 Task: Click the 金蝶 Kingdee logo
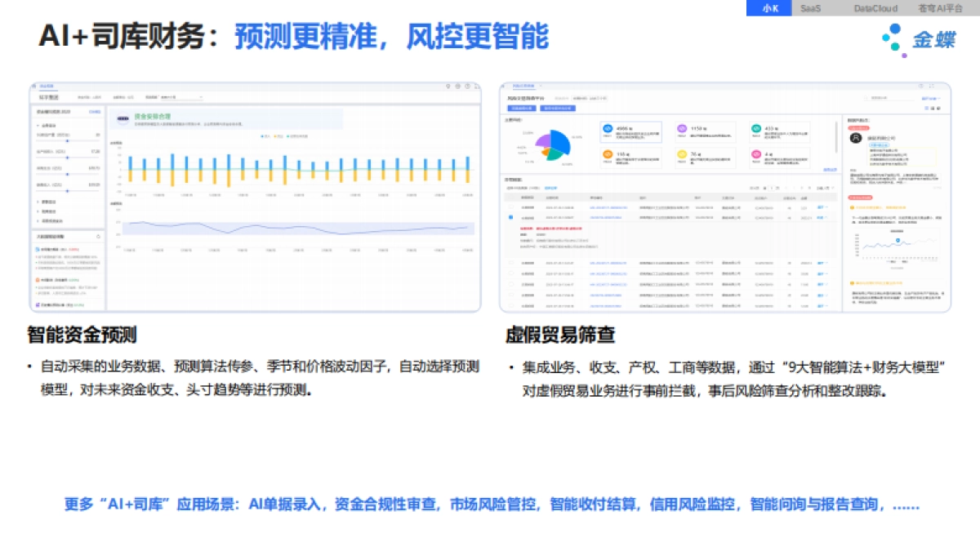click(931, 38)
